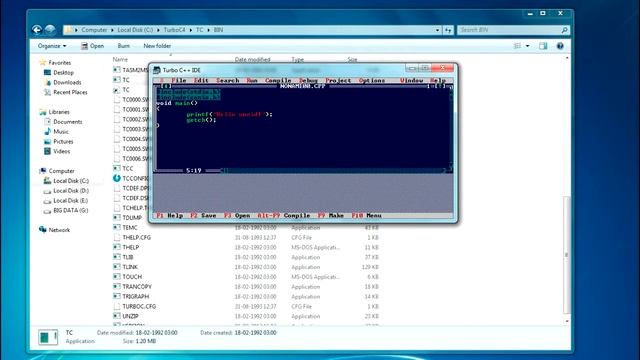Click the editor horizontal scrollbar
Image resolution: width=640 pixels, height=360 pixels.
[x=334, y=170]
